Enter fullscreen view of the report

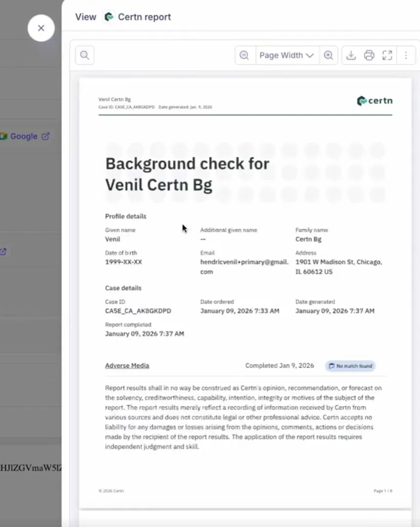tap(387, 55)
